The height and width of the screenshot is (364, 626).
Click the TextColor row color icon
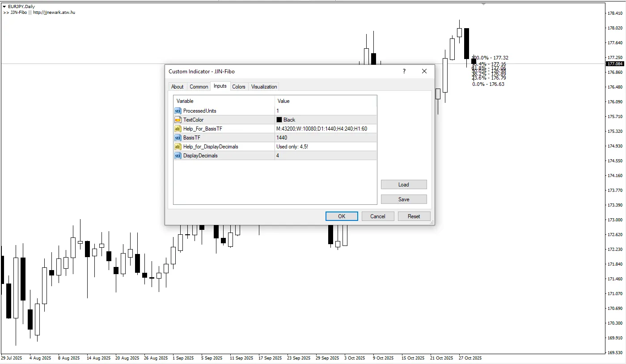point(178,120)
